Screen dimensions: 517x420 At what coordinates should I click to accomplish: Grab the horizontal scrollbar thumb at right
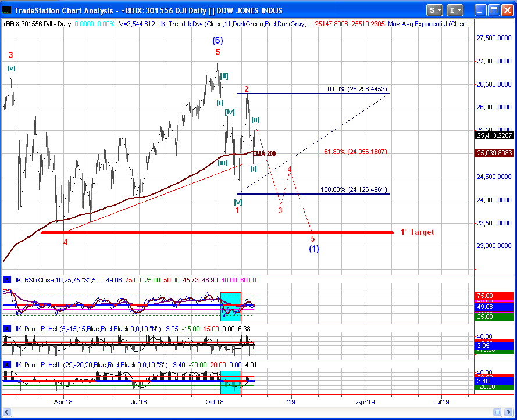click(498, 412)
